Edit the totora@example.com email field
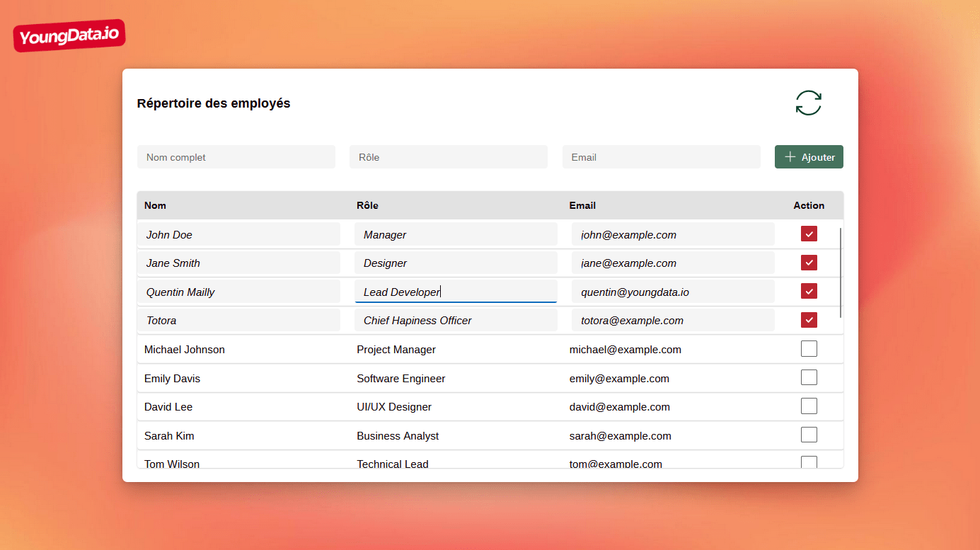This screenshot has width=980, height=550. (x=673, y=320)
